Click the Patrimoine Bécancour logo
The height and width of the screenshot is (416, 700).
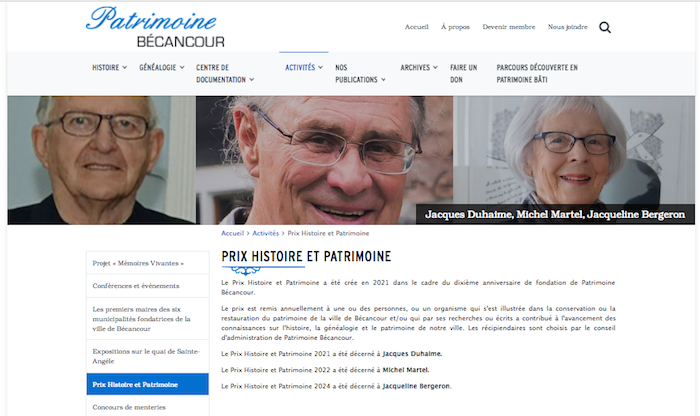tap(155, 27)
